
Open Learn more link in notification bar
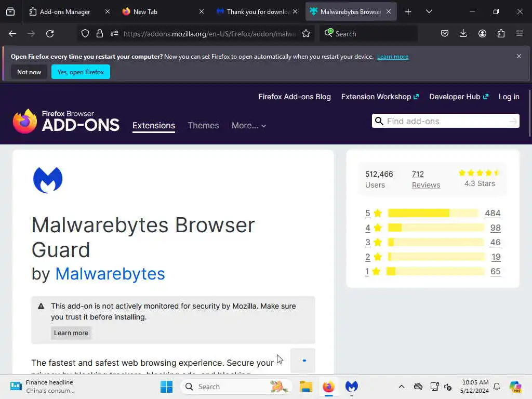(x=393, y=57)
